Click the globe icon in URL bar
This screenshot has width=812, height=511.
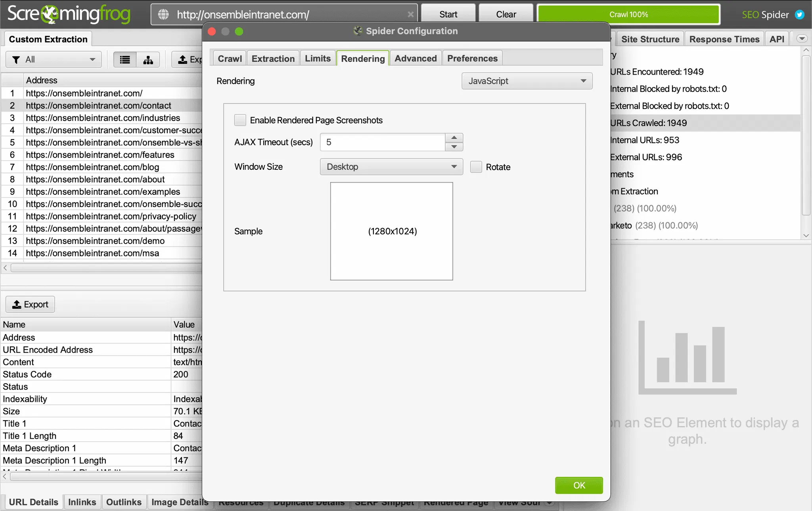tap(163, 15)
